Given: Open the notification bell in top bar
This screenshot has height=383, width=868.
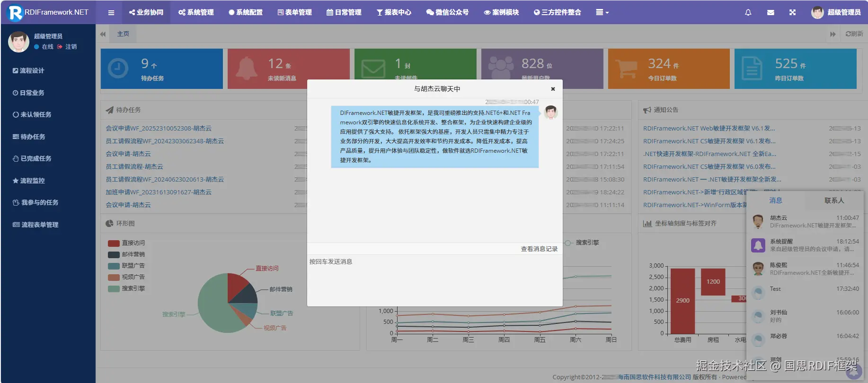Looking at the screenshot, I should [748, 12].
